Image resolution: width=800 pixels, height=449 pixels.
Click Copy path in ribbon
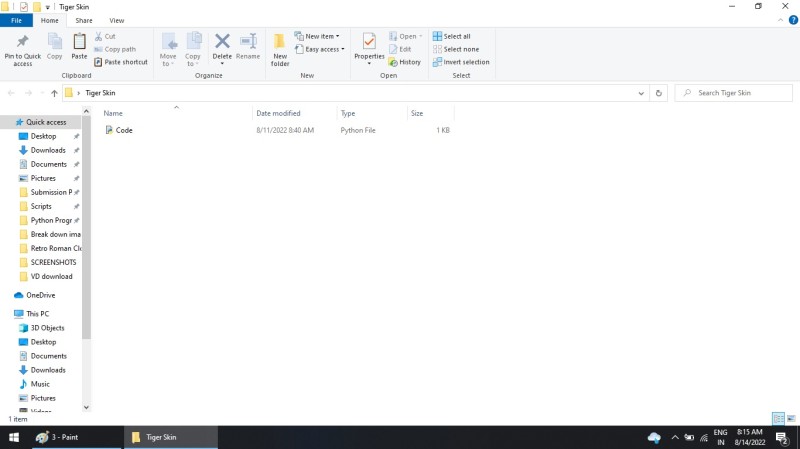115,49
